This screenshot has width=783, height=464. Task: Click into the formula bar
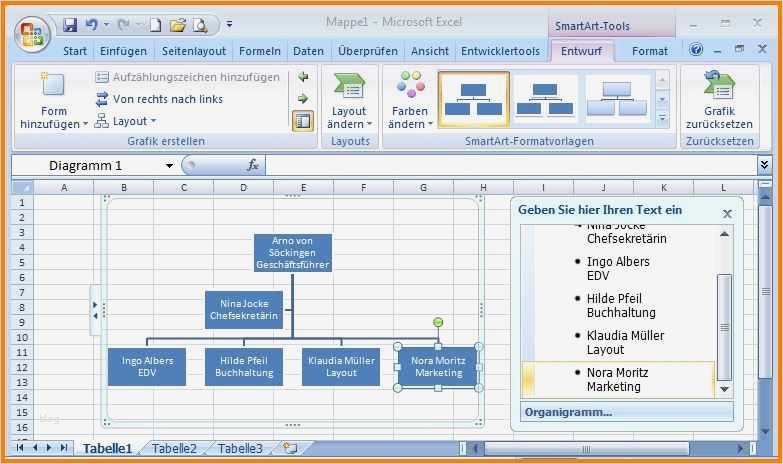(510, 166)
